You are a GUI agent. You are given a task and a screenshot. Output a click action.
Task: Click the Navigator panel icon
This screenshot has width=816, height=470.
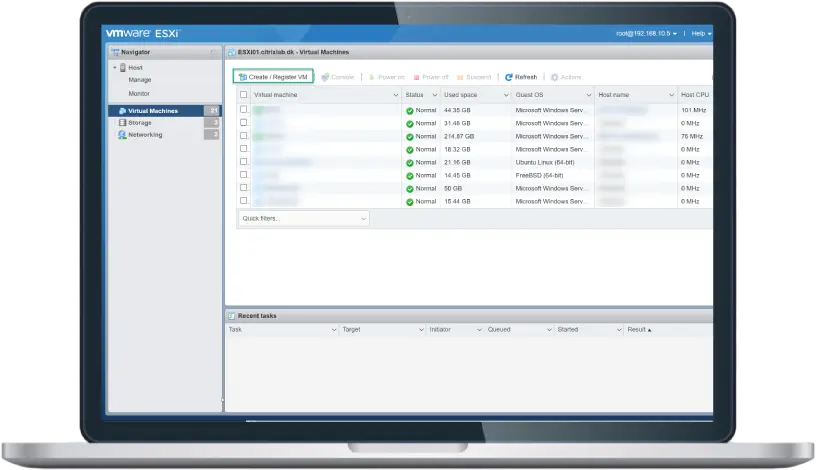click(x=116, y=52)
